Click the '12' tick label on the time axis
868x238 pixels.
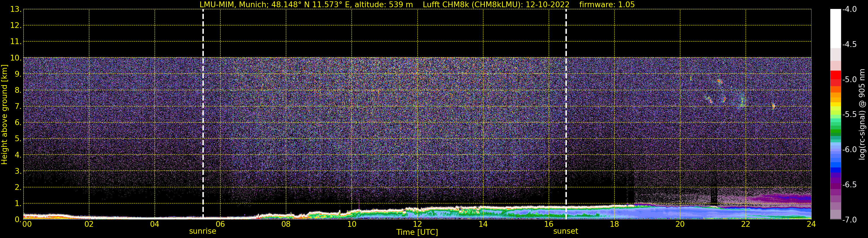tap(417, 224)
